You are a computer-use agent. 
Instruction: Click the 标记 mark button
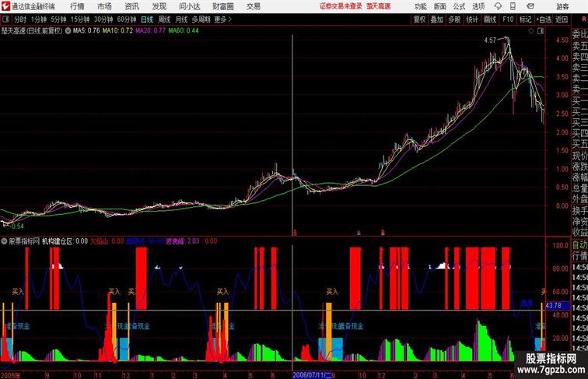point(525,19)
